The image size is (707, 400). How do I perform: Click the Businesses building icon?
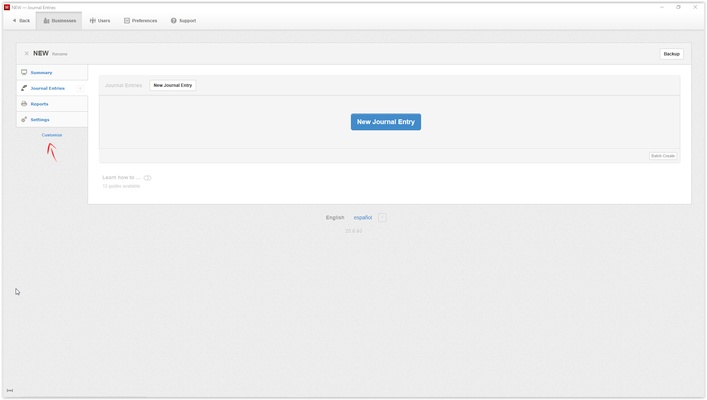46,21
